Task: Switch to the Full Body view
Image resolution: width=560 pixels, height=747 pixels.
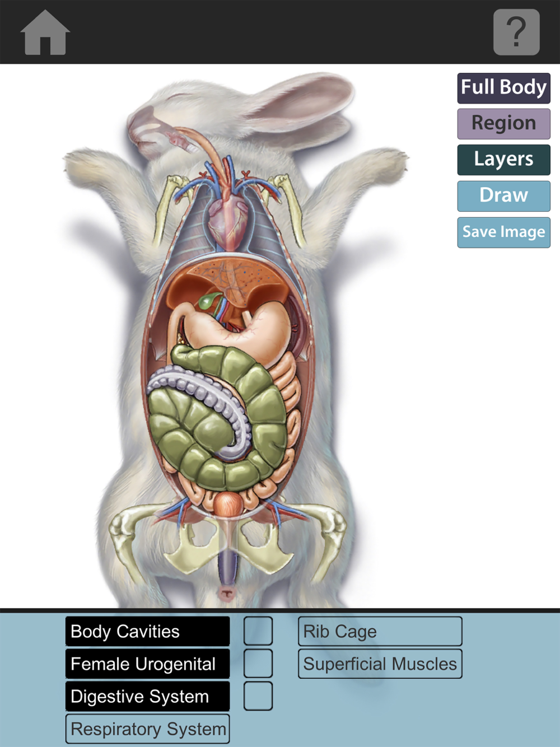Action: click(x=504, y=88)
